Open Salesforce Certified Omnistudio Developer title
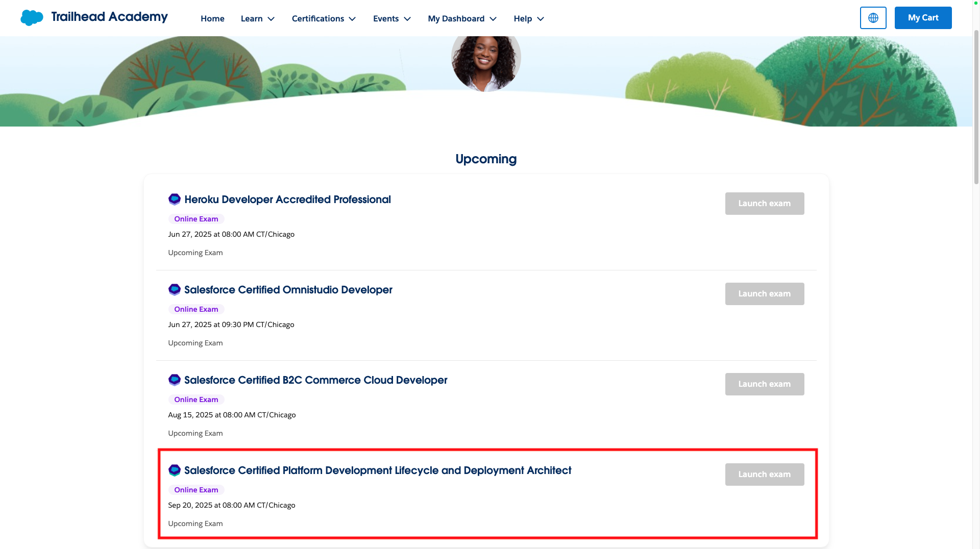The height and width of the screenshot is (549, 980). (x=288, y=290)
